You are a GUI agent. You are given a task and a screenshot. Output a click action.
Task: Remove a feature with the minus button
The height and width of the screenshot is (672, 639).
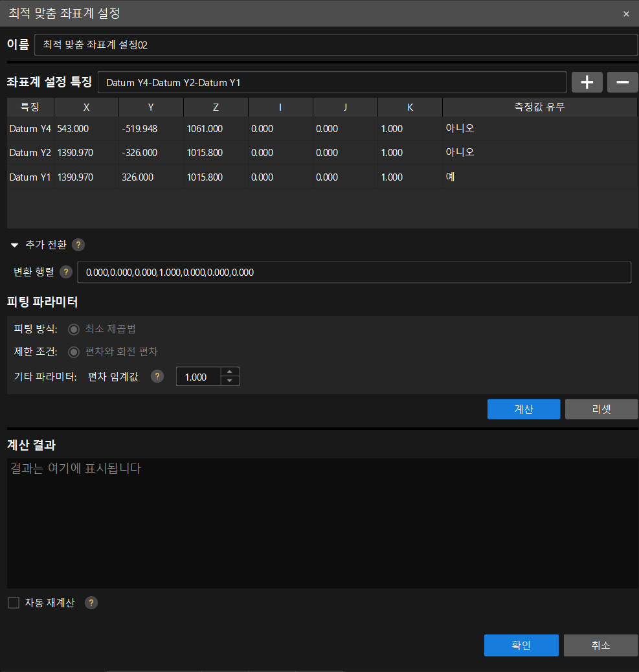[x=622, y=82]
